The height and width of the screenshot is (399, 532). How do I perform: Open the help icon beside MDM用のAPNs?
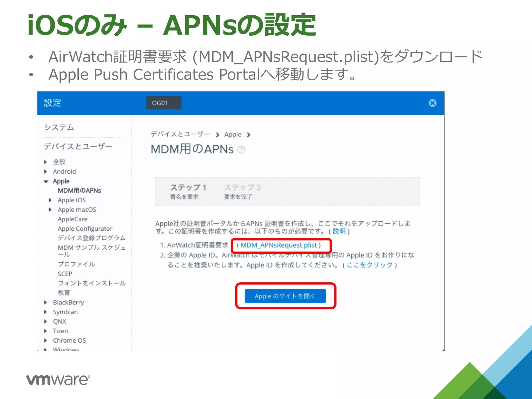(241, 150)
